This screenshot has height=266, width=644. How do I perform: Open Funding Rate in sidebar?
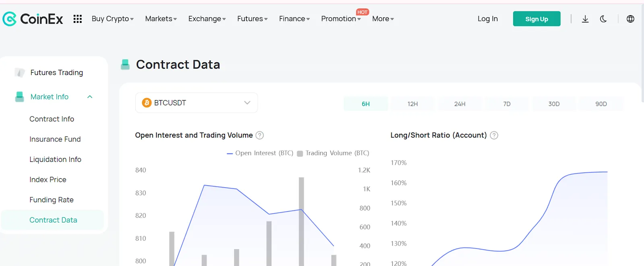[52, 200]
